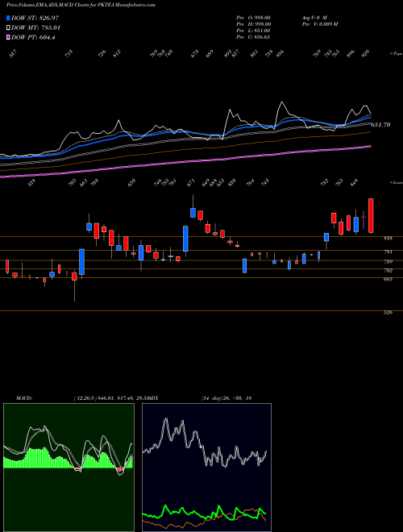Click the 739 support level label
The image size is (403, 532).
pyautogui.click(x=388, y=262)
